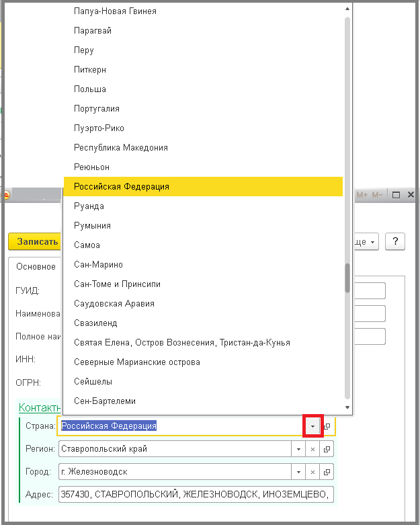Viewport: 420px width, 525px height.
Task: Pick Сейшелы from the country list
Action: click(x=203, y=381)
